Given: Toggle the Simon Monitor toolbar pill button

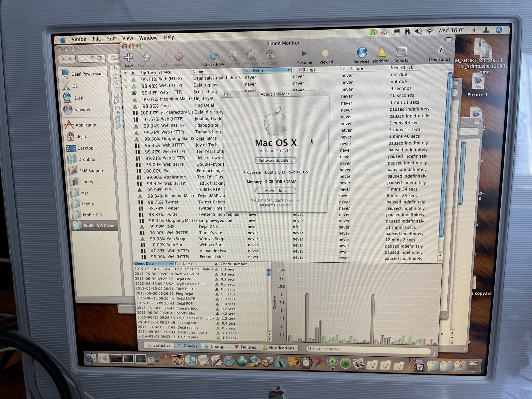Looking at the screenshot, I should click(x=448, y=39).
